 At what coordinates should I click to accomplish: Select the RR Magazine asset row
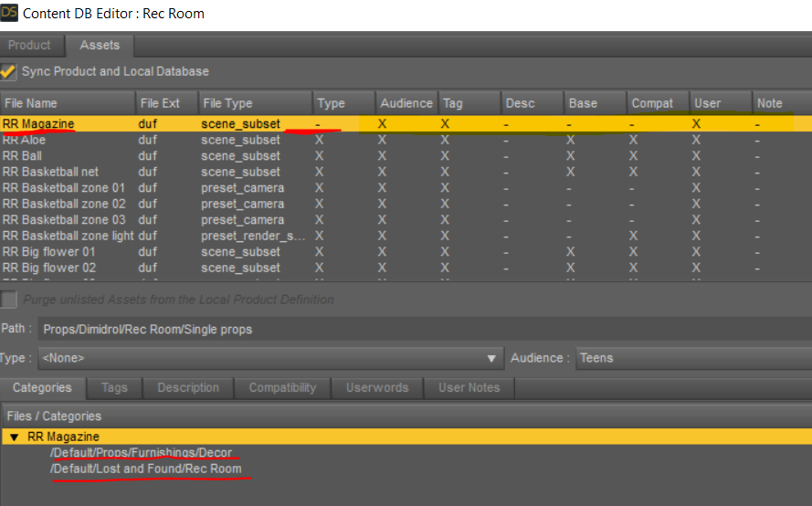406,124
